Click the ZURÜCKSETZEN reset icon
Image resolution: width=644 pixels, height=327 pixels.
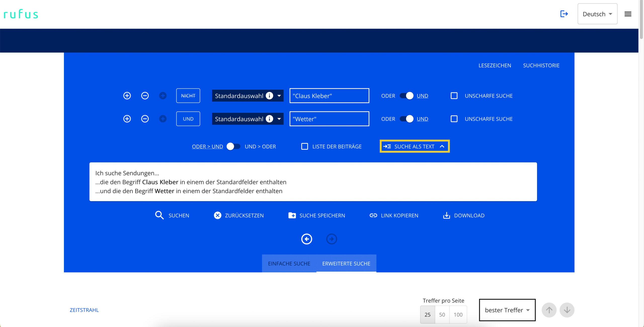click(x=218, y=215)
